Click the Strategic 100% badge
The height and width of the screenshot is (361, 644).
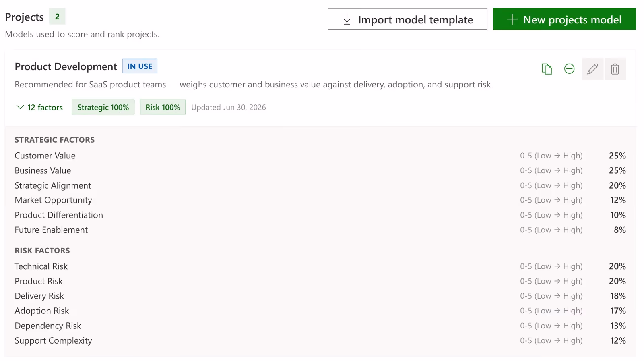coord(103,107)
